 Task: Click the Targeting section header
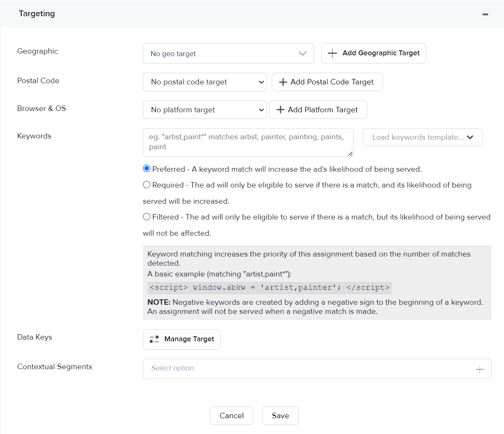click(x=252, y=14)
